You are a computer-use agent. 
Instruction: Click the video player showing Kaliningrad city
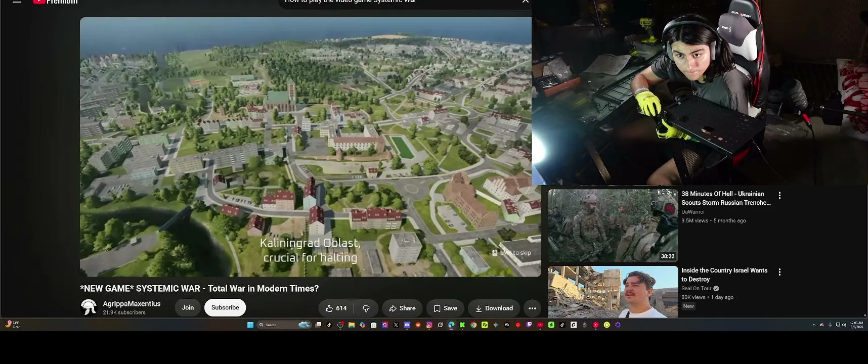coord(310,147)
